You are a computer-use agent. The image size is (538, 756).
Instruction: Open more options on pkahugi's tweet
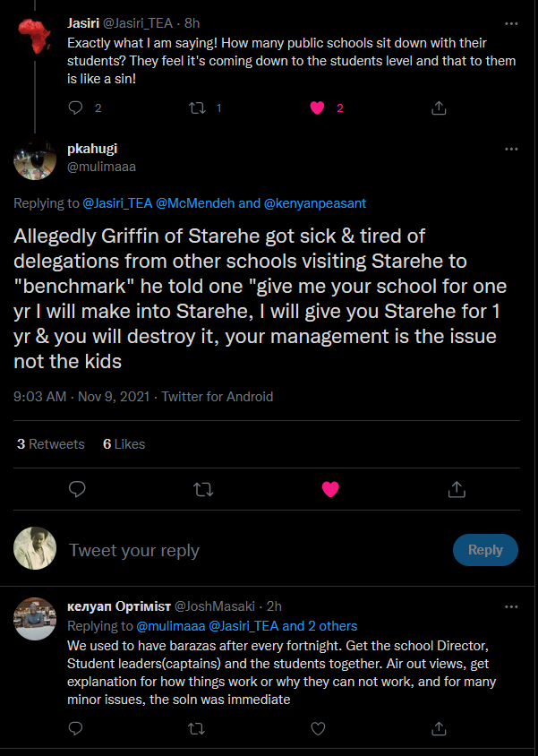pos(511,149)
